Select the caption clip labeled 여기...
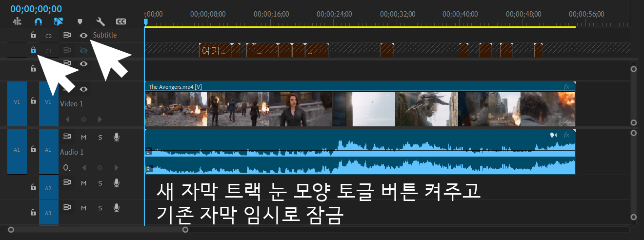This screenshot has width=644, height=240. [x=215, y=50]
